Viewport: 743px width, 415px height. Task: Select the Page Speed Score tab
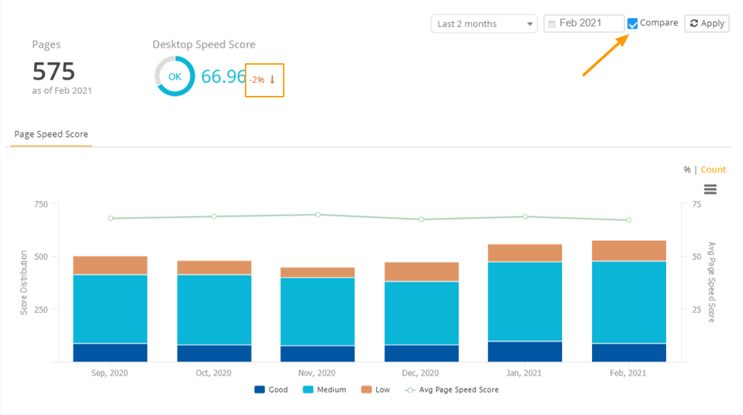pos(51,134)
